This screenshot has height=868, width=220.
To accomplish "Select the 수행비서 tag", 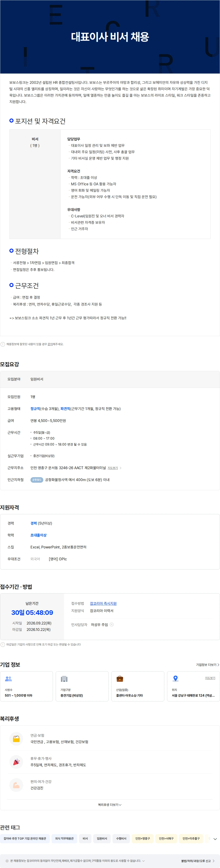I will (121, 838).
